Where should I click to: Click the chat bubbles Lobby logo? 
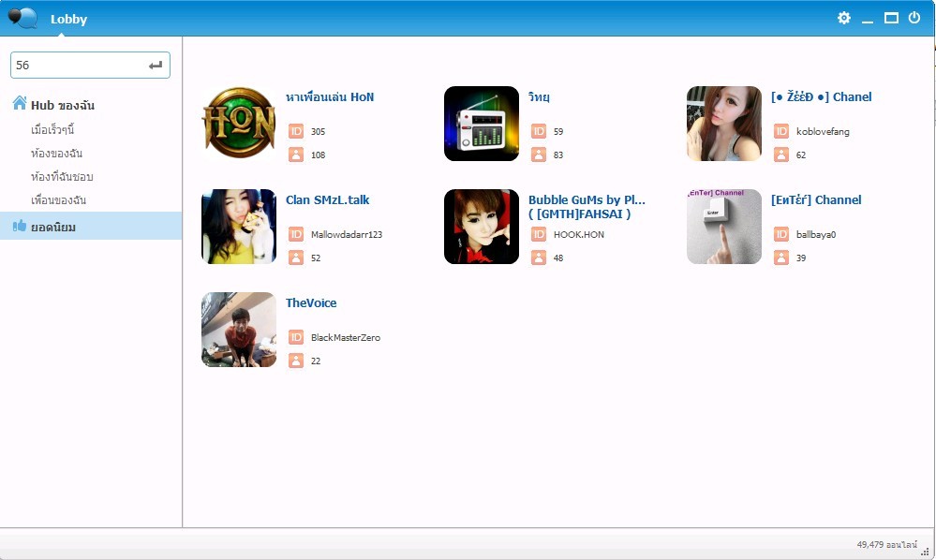(22, 18)
